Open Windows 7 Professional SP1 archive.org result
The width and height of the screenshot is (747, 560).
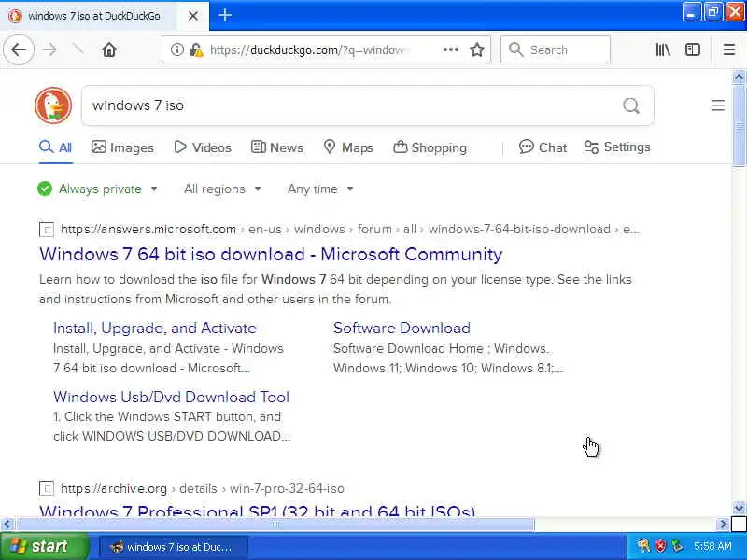(258, 511)
